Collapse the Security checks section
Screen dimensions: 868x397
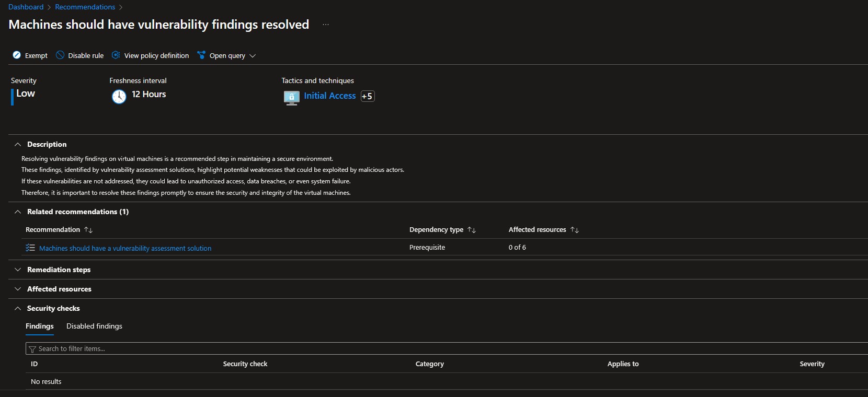coord(18,308)
